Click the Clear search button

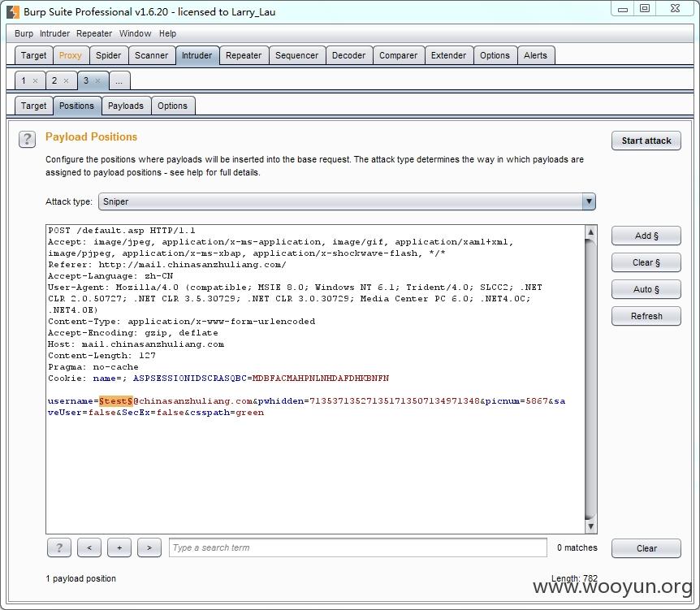(x=646, y=548)
